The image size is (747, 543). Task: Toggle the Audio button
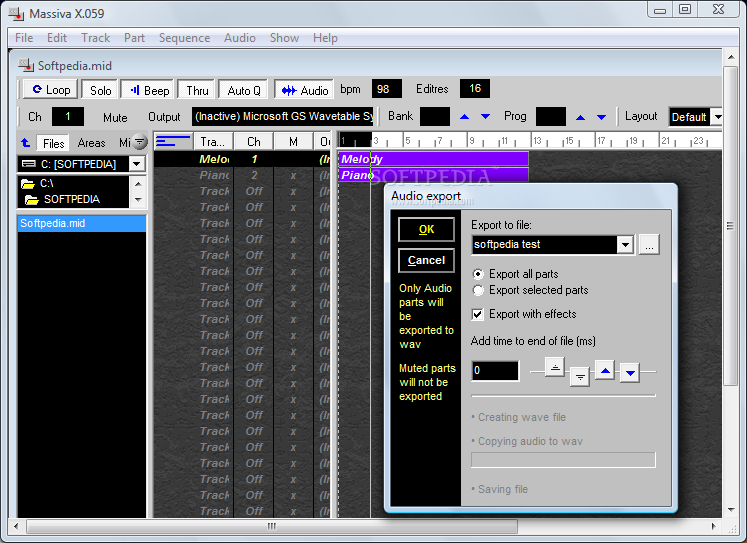tap(304, 90)
